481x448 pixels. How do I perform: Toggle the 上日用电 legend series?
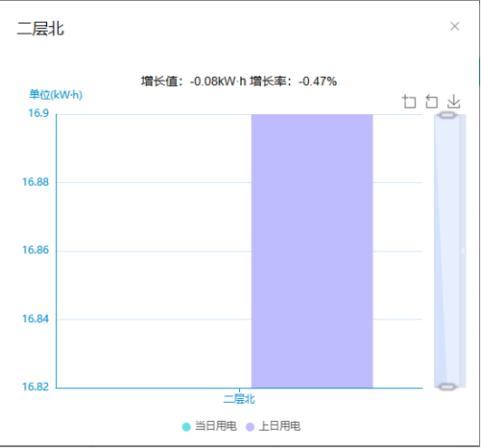click(x=274, y=426)
